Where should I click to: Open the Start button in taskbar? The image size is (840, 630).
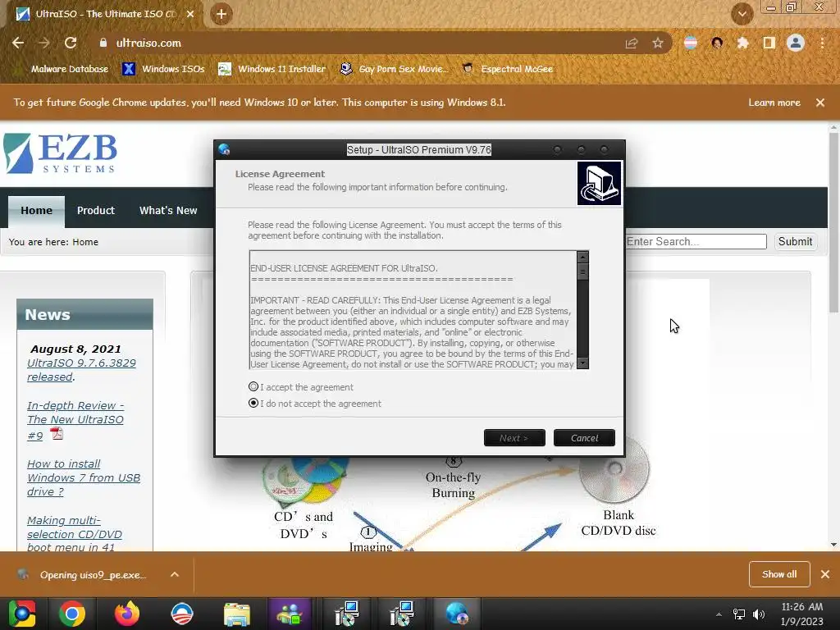tap(22, 614)
